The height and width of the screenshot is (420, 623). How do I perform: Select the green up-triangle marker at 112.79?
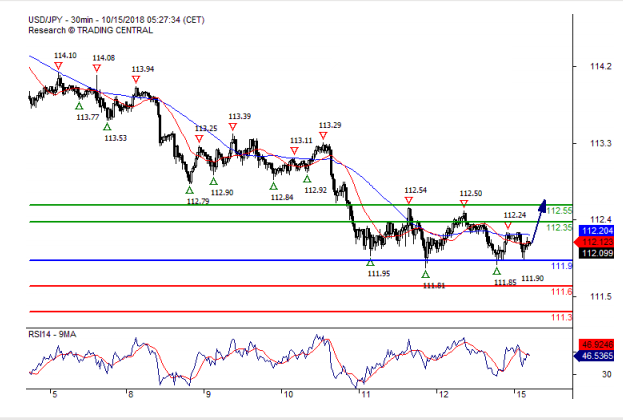click(189, 189)
